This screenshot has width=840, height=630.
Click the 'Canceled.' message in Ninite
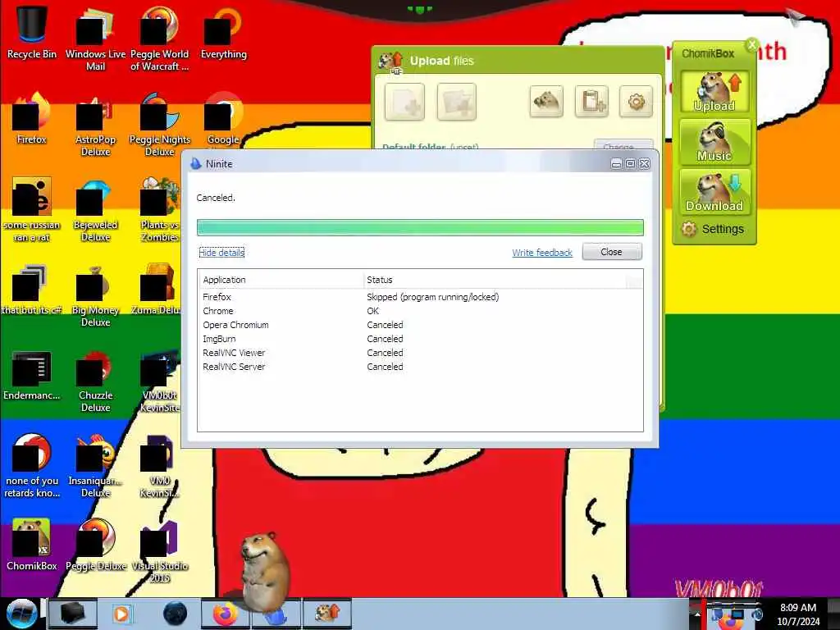[x=216, y=198]
